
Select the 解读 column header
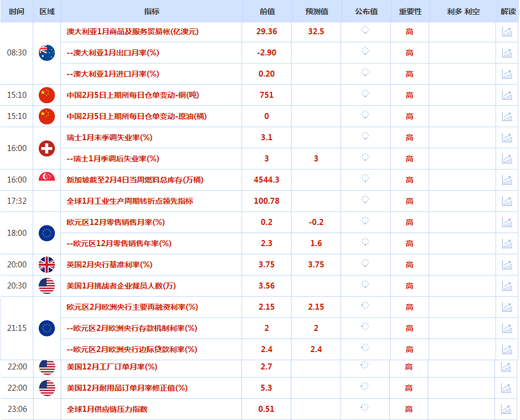pos(508,11)
